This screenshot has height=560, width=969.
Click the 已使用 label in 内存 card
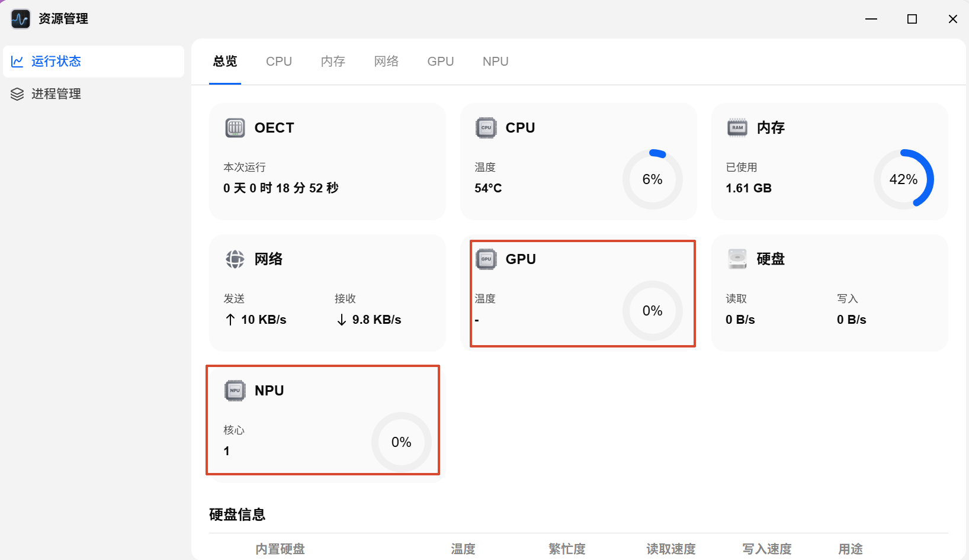click(742, 168)
